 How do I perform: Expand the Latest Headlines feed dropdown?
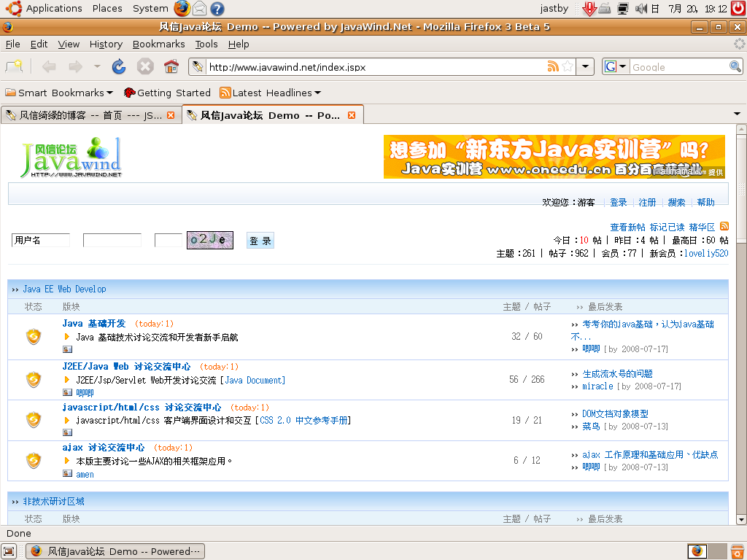coord(271,93)
